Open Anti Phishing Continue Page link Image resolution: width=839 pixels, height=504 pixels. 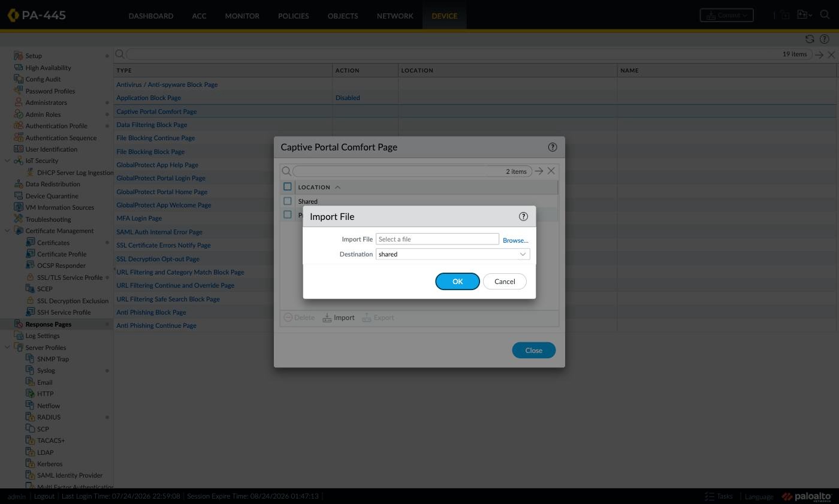(156, 325)
